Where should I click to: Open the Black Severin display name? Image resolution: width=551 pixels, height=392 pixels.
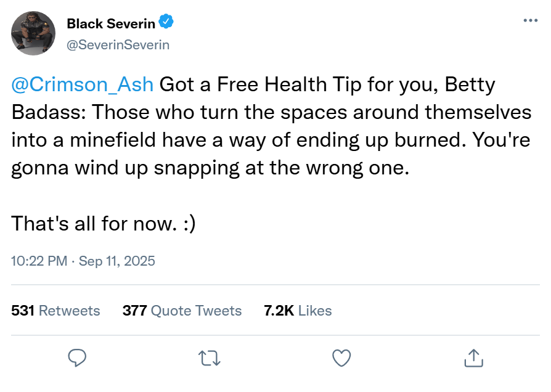point(111,24)
